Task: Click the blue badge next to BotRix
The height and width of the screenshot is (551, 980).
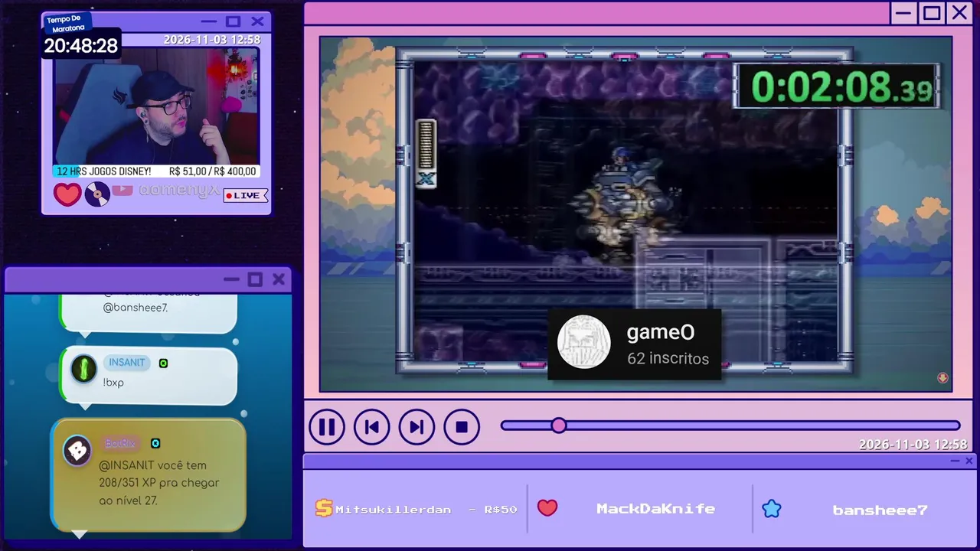Action: 155,443
